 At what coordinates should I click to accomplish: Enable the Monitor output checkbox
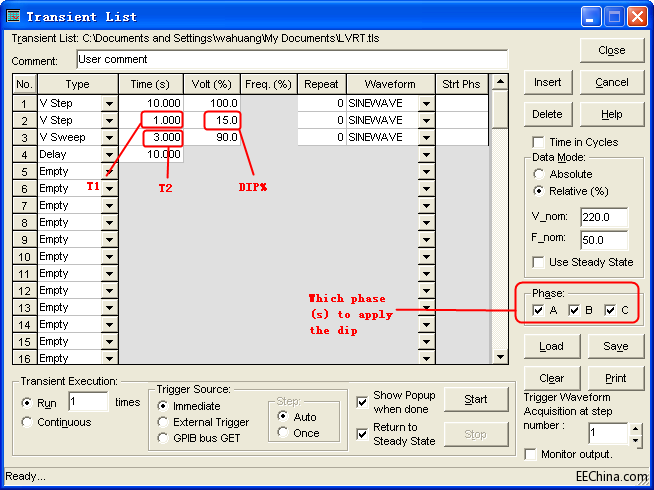click(531, 454)
